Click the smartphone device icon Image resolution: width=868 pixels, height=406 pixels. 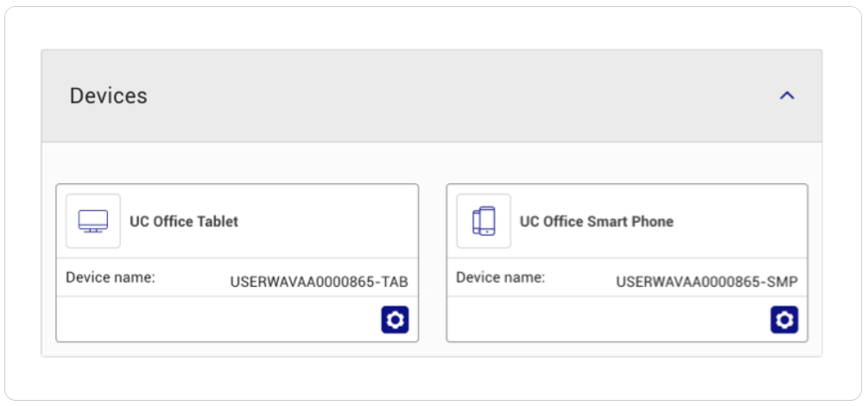tap(484, 221)
